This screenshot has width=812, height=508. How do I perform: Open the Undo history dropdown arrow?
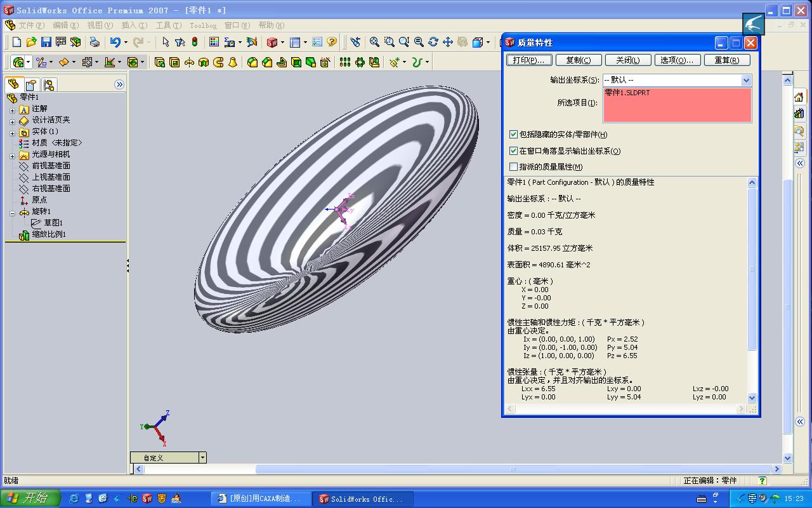126,42
